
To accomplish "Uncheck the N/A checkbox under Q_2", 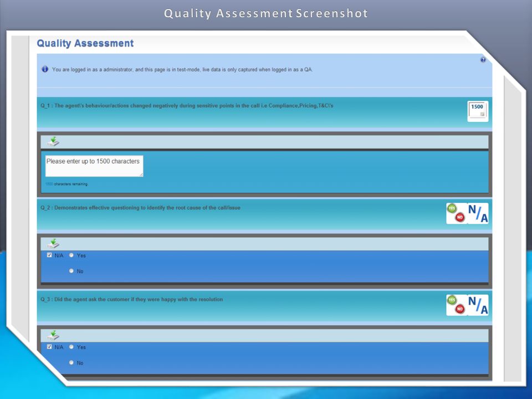I will tap(49, 255).
